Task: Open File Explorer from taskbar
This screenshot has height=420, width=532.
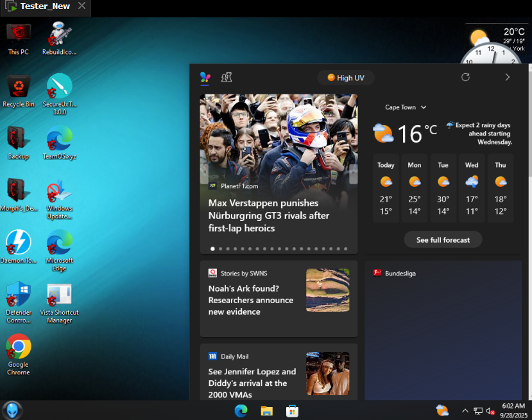Action: click(x=267, y=411)
